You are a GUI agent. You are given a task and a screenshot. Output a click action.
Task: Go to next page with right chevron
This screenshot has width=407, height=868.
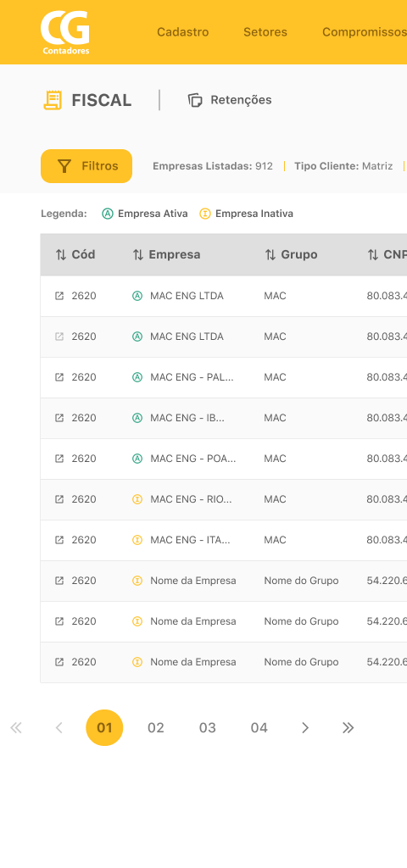click(305, 728)
